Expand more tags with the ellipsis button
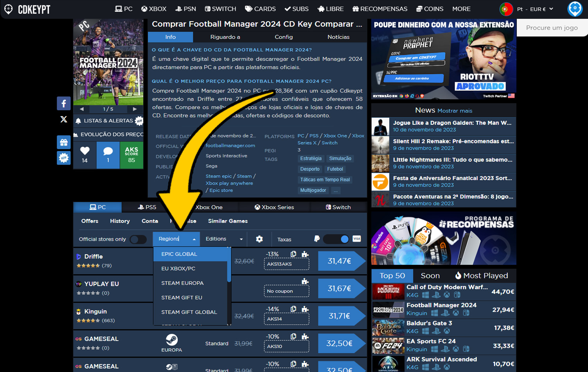Image resolution: width=588 pixels, height=372 pixels. [336, 190]
